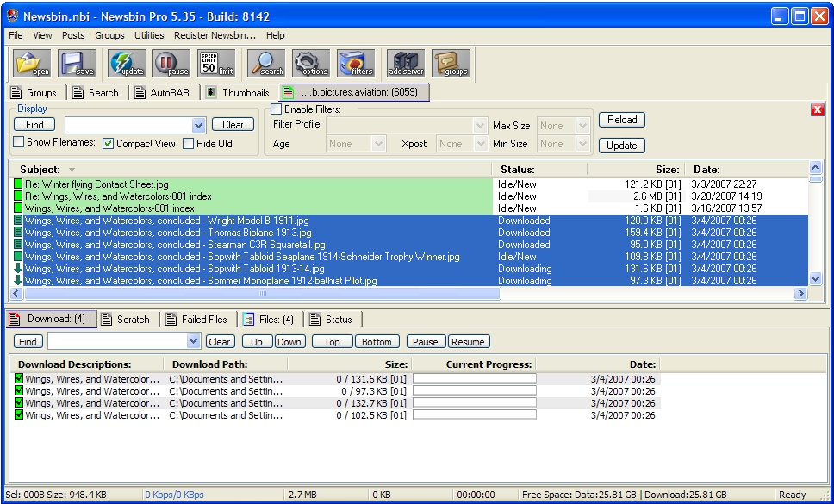This screenshot has height=504, width=834.
Task: Toggle the Speed Limit 50 icon
Action: (216, 63)
